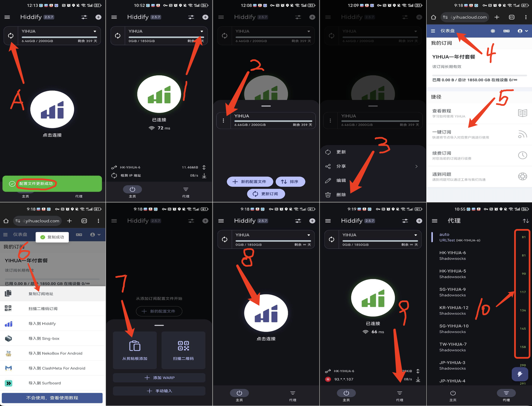Screen dimensions: 532x406
Task: Expand YIHUA profile dropdown on 9:19 screen
Action: coord(415,235)
